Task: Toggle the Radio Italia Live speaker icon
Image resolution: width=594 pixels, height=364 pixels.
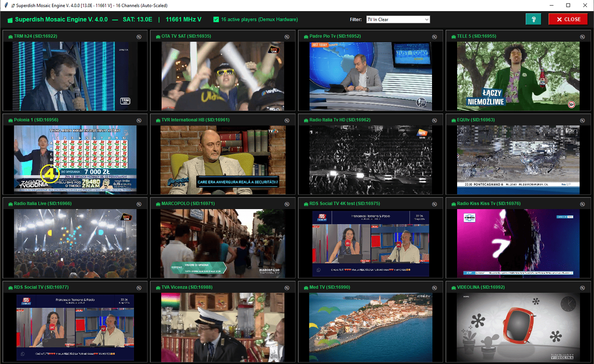Action: (x=139, y=204)
